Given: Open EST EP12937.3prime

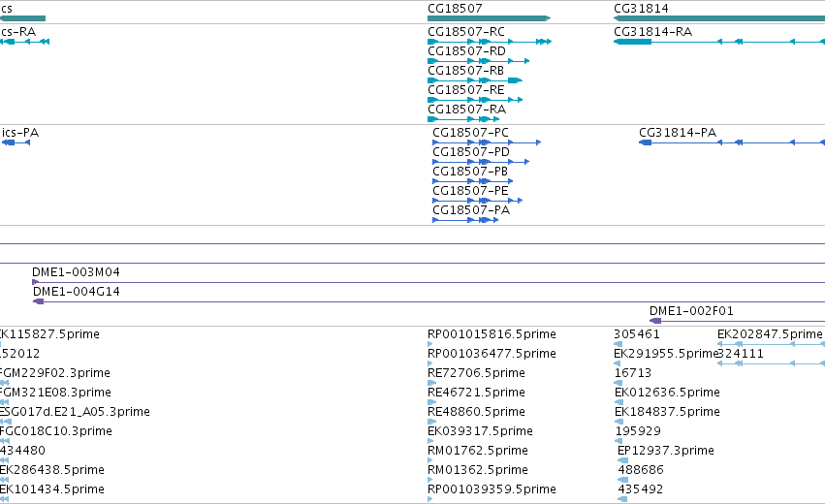Looking at the screenshot, I should tap(666, 451).
